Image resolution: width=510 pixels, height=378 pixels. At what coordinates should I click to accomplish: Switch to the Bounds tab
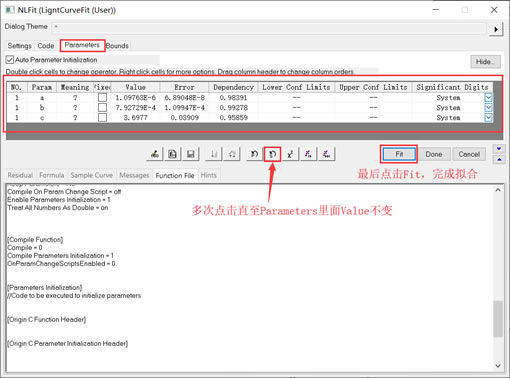coord(117,46)
